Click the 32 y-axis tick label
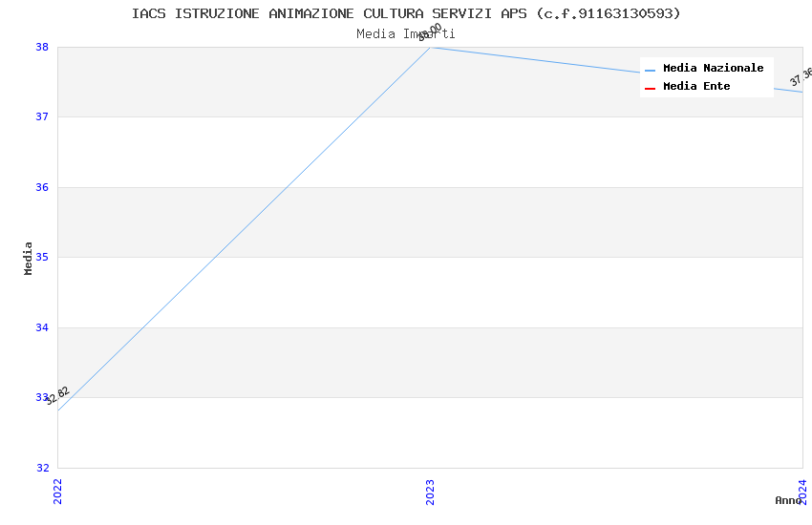 [42, 468]
